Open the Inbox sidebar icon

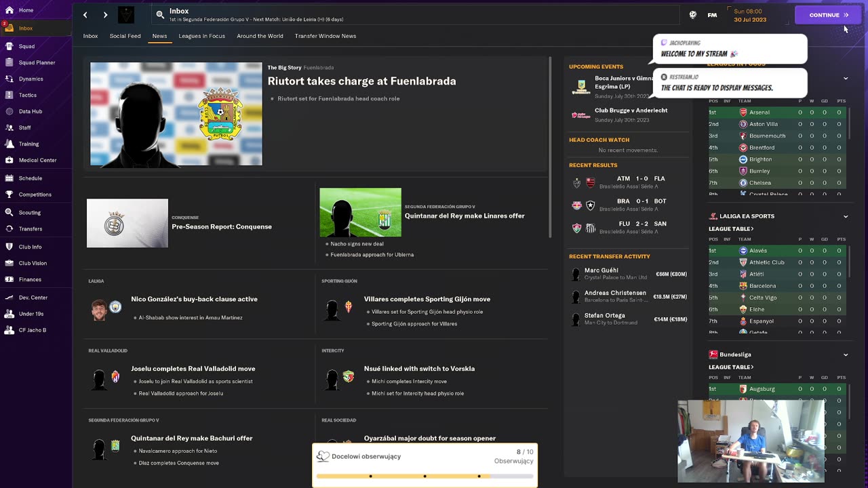[9, 28]
